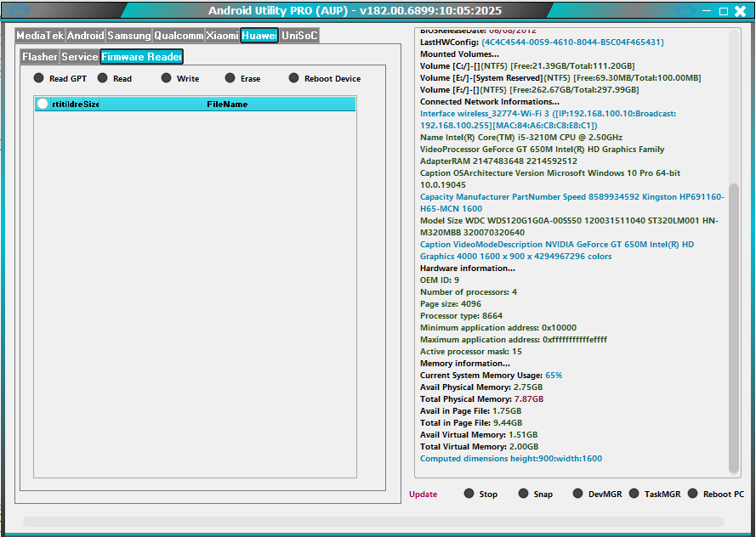The image size is (756, 537).
Task: Click the 'Page size: 4096' line
Action: click(451, 304)
